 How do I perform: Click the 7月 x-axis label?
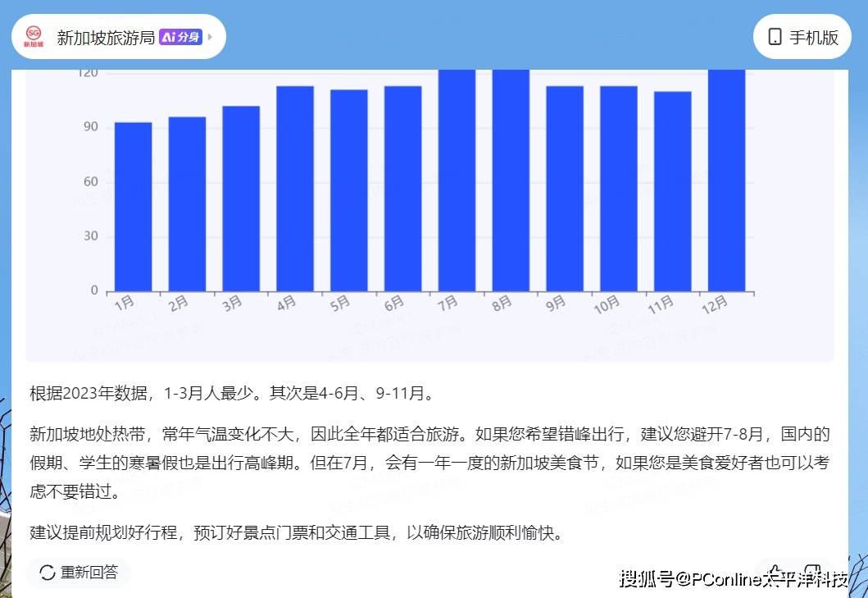448,304
